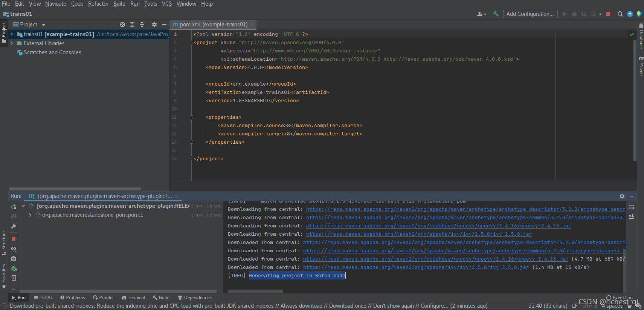The image size is (644, 310).
Task: Switch to the Terminal tool tab
Action: (x=133, y=298)
